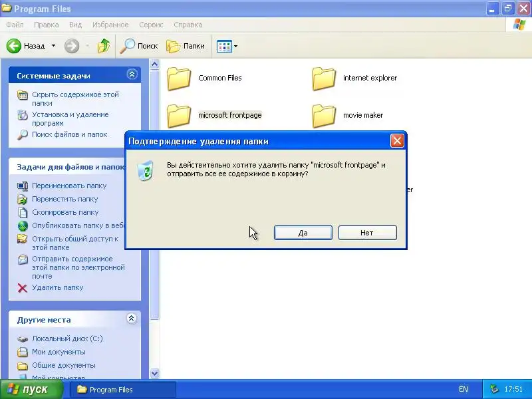
Task: Click the Пуск start button
Action: (x=32, y=389)
